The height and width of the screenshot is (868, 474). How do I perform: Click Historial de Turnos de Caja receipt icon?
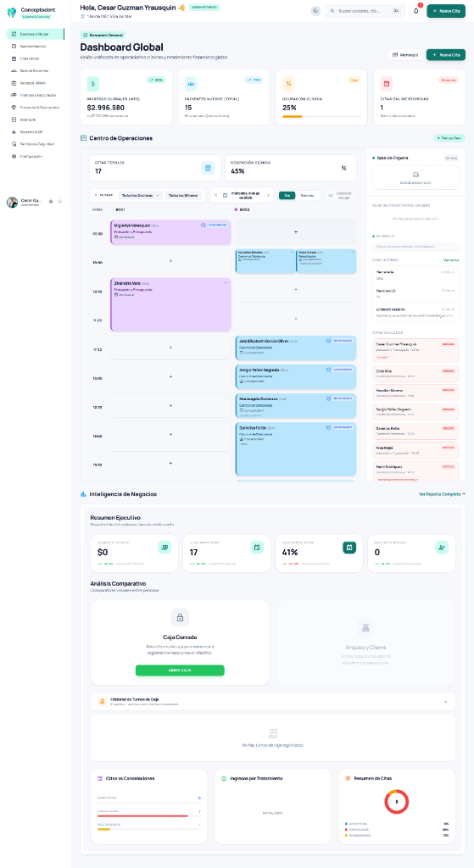tap(103, 701)
